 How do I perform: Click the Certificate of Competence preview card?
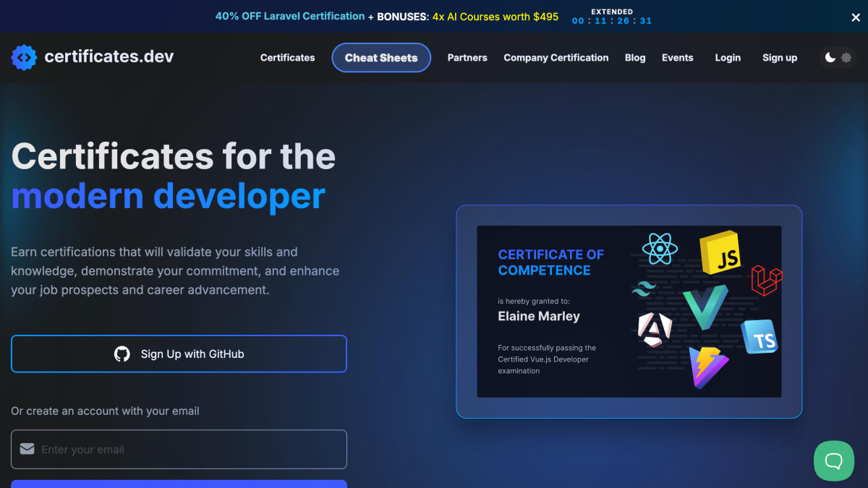coord(629,312)
